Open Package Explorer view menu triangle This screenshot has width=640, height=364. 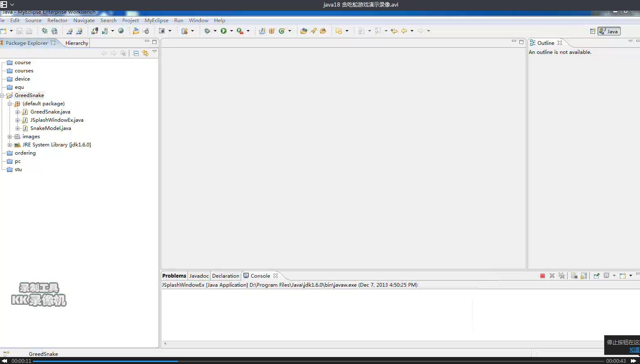tap(154, 51)
